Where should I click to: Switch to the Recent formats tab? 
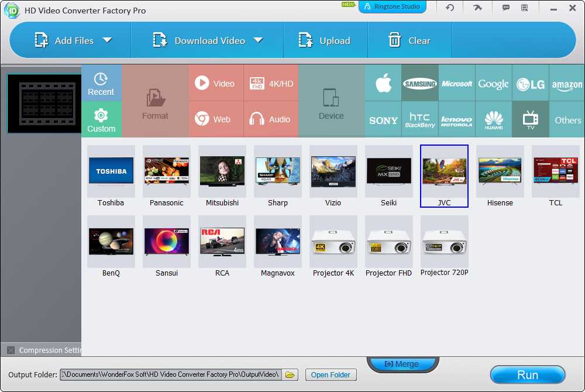click(x=101, y=84)
